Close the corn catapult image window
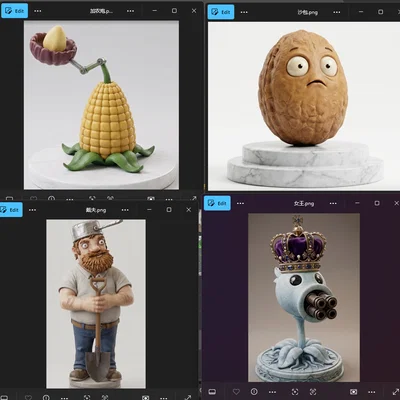Image resolution: width=400 pixels, height=400 pixels. pyautogui.click(x=194, y=11)
